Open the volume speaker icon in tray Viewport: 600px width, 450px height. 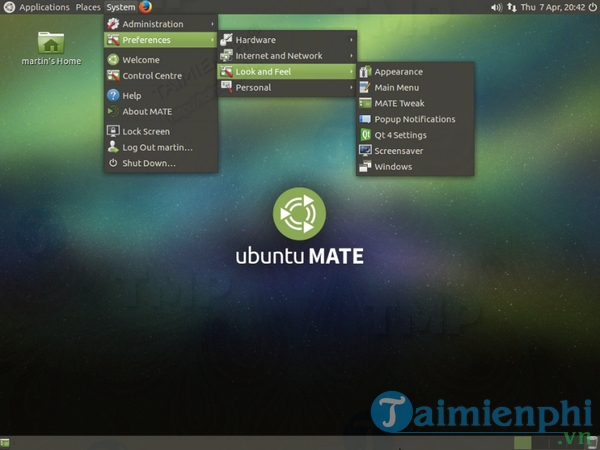click(496, 7)
